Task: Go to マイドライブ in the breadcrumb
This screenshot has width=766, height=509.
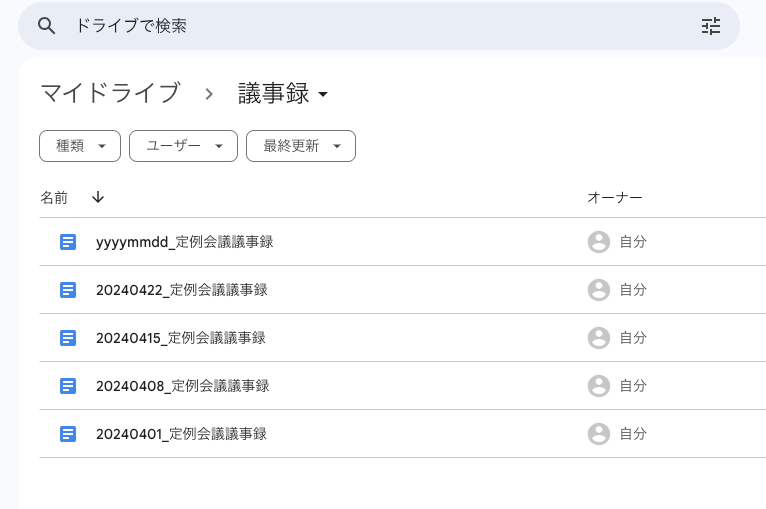Action: (x=110, y=94)
